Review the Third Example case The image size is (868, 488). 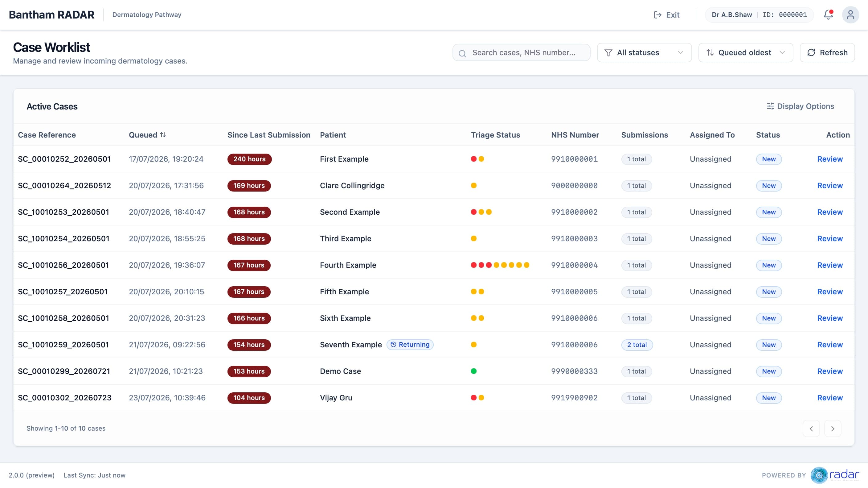(x=830, y=239)
